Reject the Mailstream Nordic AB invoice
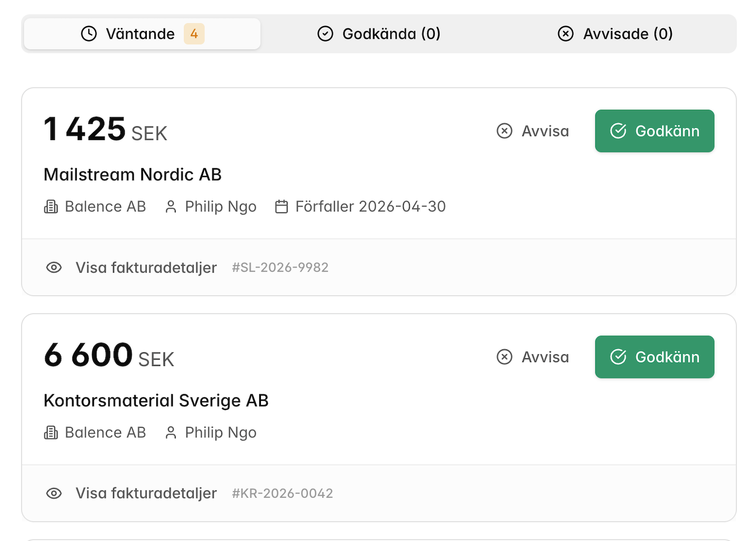 pyautogui.click(x=533, y=131)
